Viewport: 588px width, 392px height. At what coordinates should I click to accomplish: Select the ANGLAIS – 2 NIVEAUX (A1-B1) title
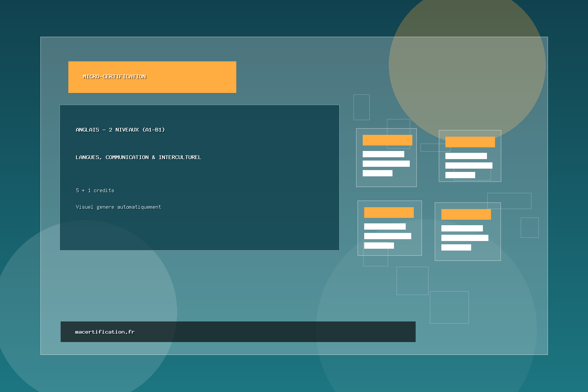120,130
